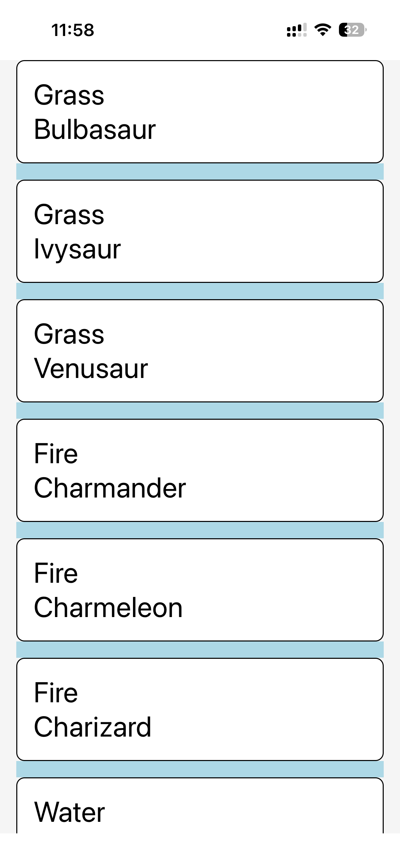Image resolution: width=400 pixels, height=868 pixels.
Task: Click blue separator between Bulbasaur and Ivysaur
Action: [200, 172]
